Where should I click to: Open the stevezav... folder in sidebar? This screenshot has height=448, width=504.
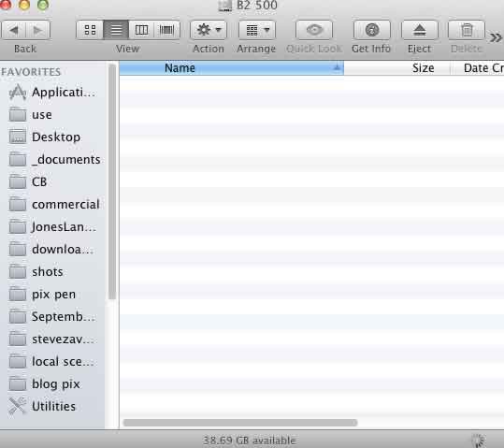[x=53, y=339]
